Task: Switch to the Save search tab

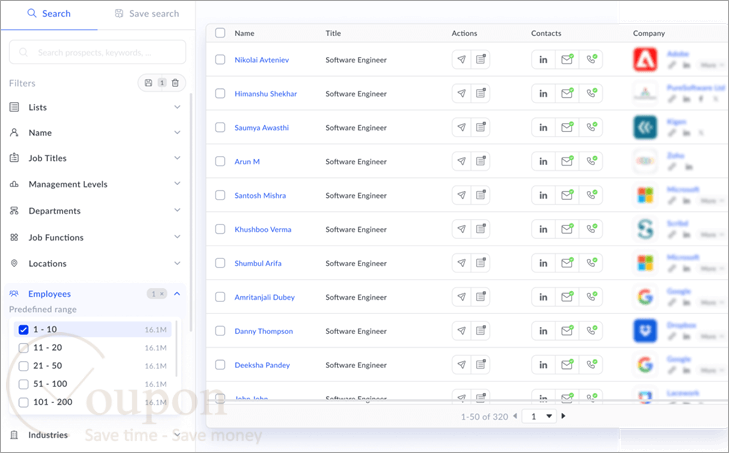Action: tap(147, 14)
